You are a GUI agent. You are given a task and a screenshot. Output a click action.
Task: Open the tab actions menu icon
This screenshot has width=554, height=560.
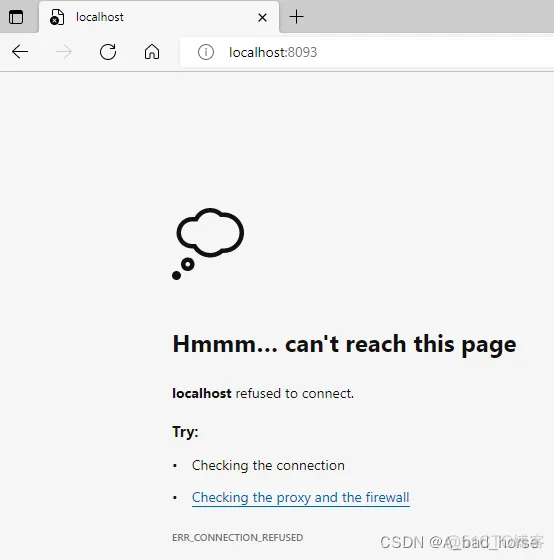[x=16, y=17]
